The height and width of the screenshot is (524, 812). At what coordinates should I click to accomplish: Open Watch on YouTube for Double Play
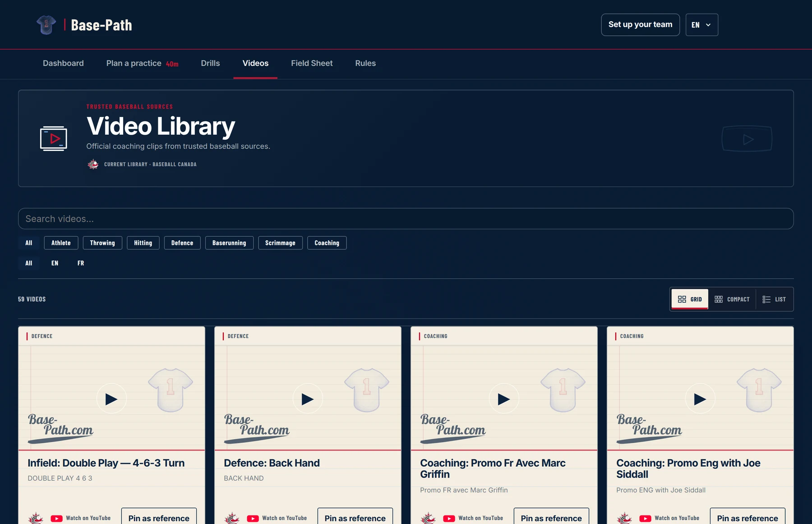tap(88, 518)
